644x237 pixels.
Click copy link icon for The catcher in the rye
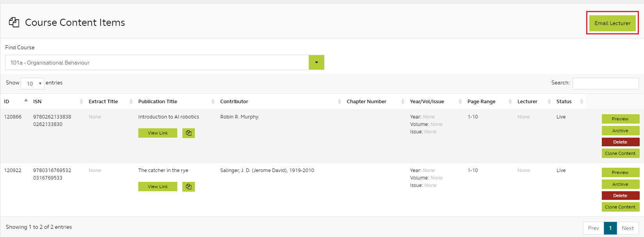coord(188,187)
